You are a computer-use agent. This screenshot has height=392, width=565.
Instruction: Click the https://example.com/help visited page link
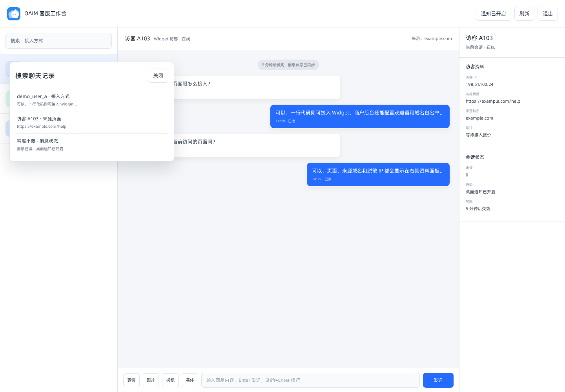pyautogui.click(x=493, y=101)
